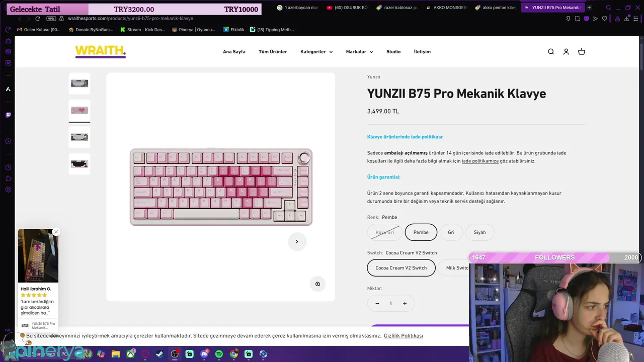Increase quantity with the plus button
Viewport: 644px width, 362px height.
click(x=405, y=303)
